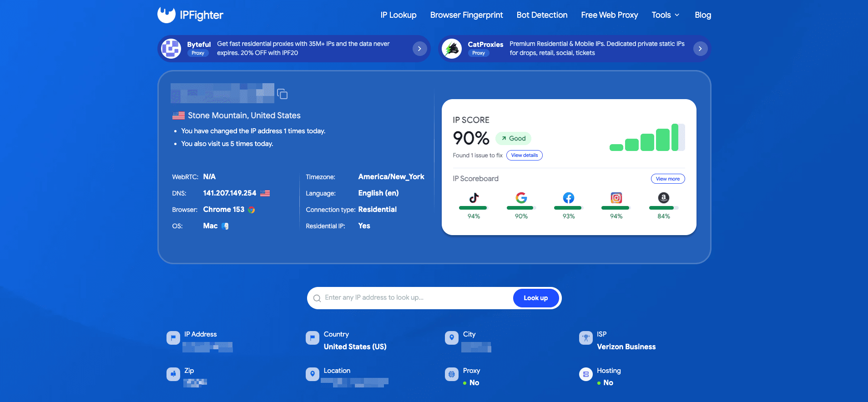
Task: Click the Byteful proxy logo icon
Action: [171, 49]
